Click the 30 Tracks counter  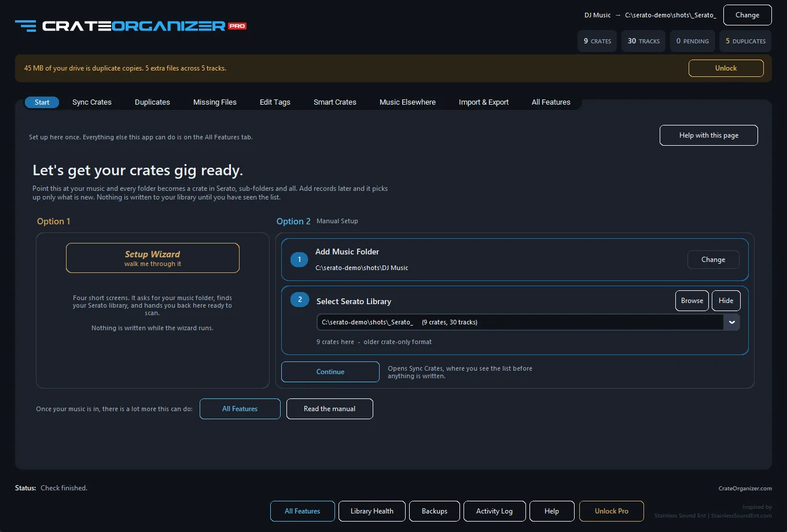click(643, 41)
